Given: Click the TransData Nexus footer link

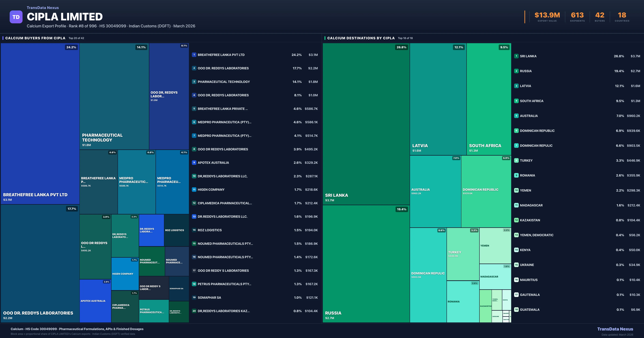Looking at the screenshot, I should pyautogui.click(x=615, y=329).
